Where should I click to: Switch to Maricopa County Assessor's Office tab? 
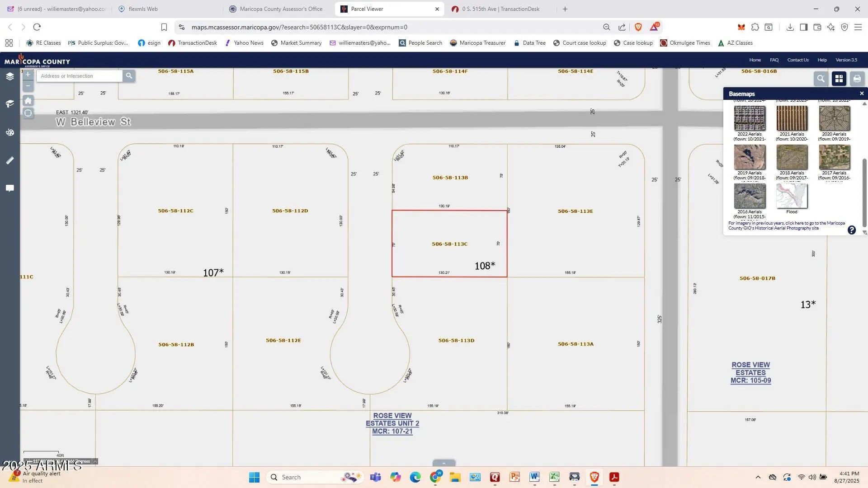pos(280,9)
